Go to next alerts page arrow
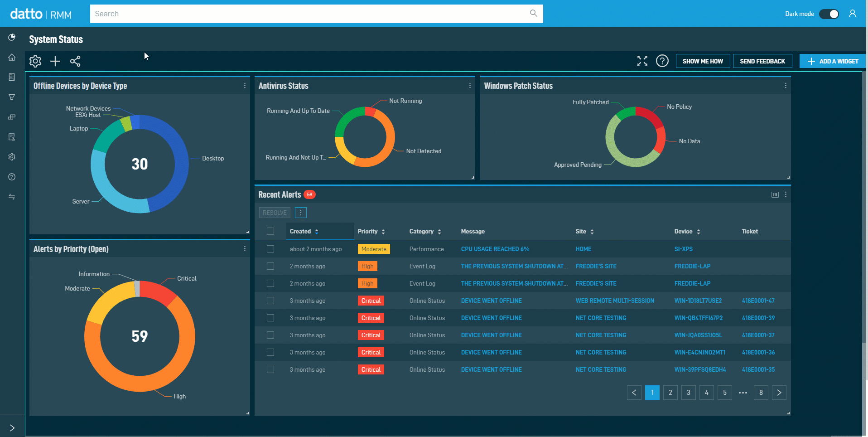Image resolution: width=868 pixels, height=437 pixels. 779,393
